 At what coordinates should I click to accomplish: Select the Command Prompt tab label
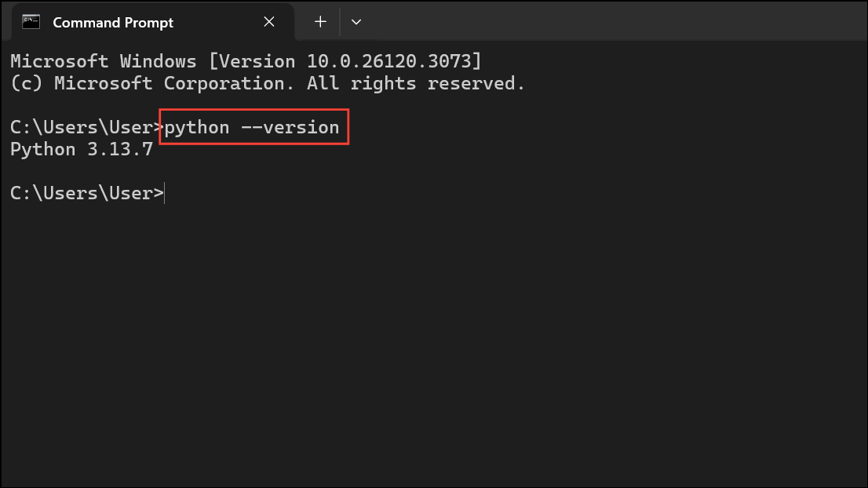(112, 23)
